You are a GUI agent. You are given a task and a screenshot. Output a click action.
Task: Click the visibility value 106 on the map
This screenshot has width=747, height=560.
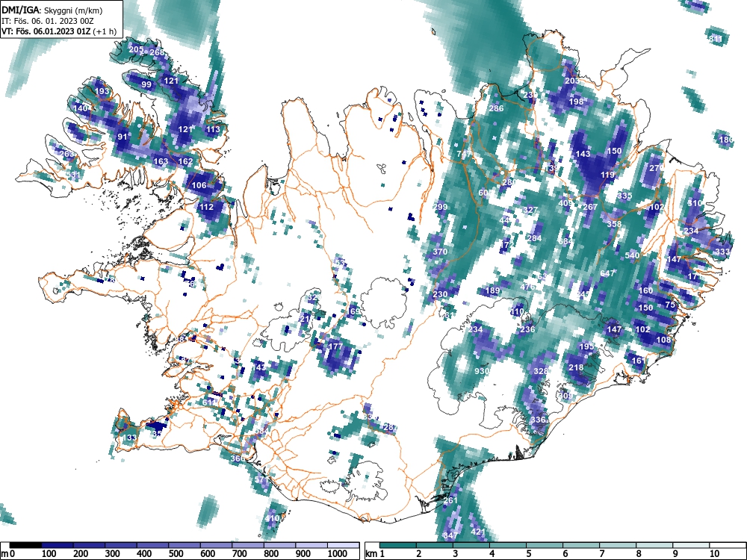[x=199, y=185]
